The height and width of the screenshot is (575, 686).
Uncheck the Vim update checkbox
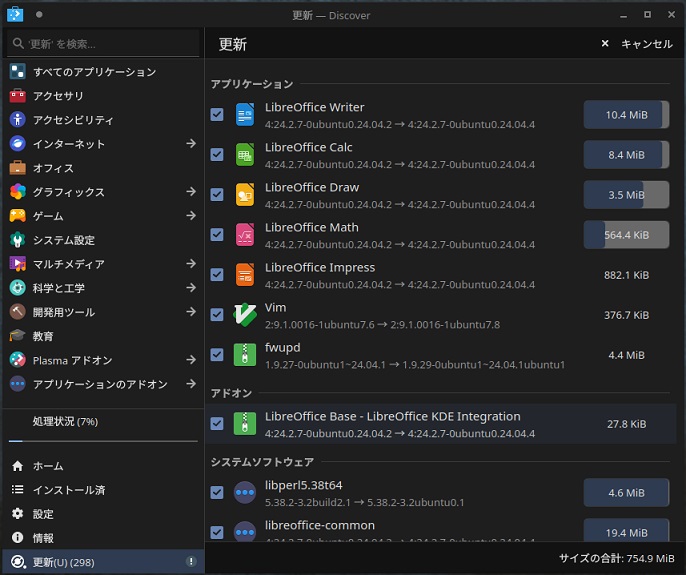click(217, 315)
